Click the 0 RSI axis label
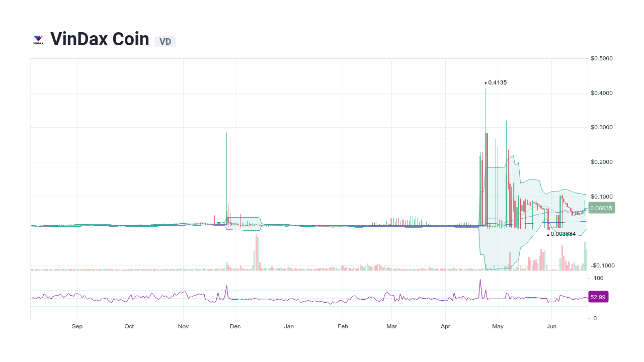Image resolution: width=644 pixels, height=362 pixels. (x=595, y=318)
